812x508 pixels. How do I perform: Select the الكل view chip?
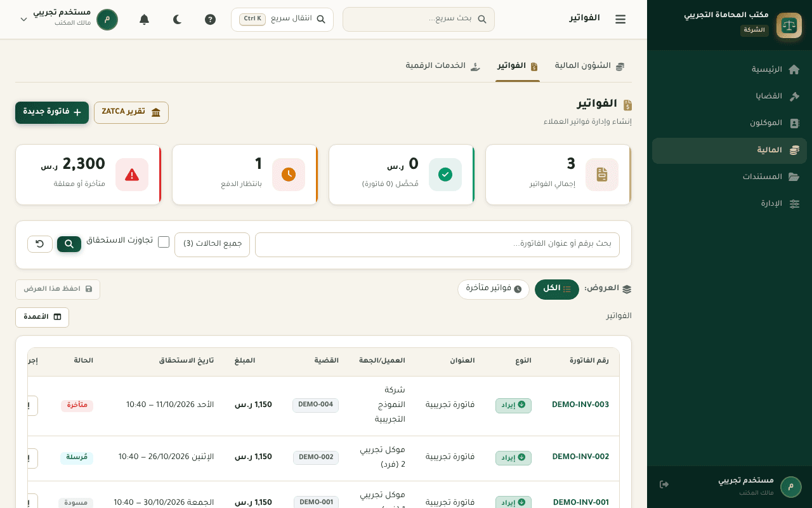pos(557,289)
